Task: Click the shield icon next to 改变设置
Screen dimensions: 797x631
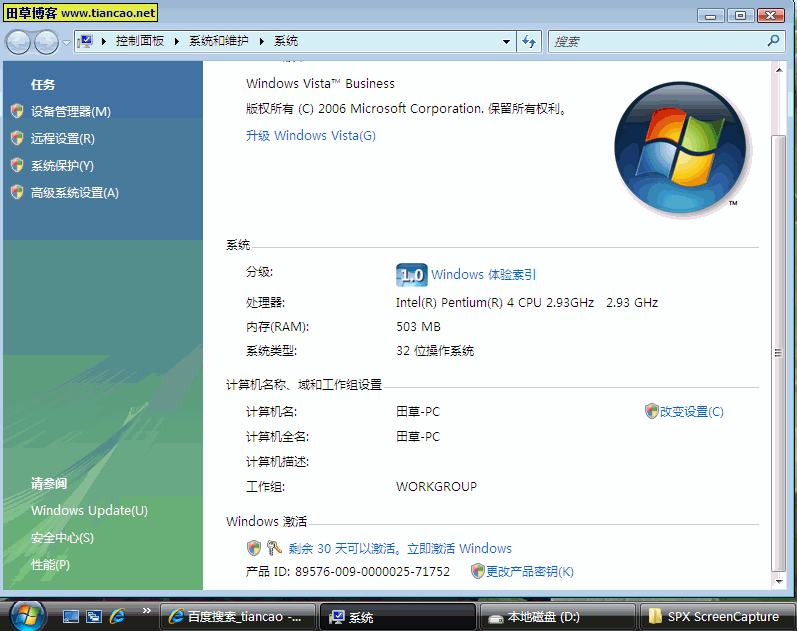Action: (652, 411)
